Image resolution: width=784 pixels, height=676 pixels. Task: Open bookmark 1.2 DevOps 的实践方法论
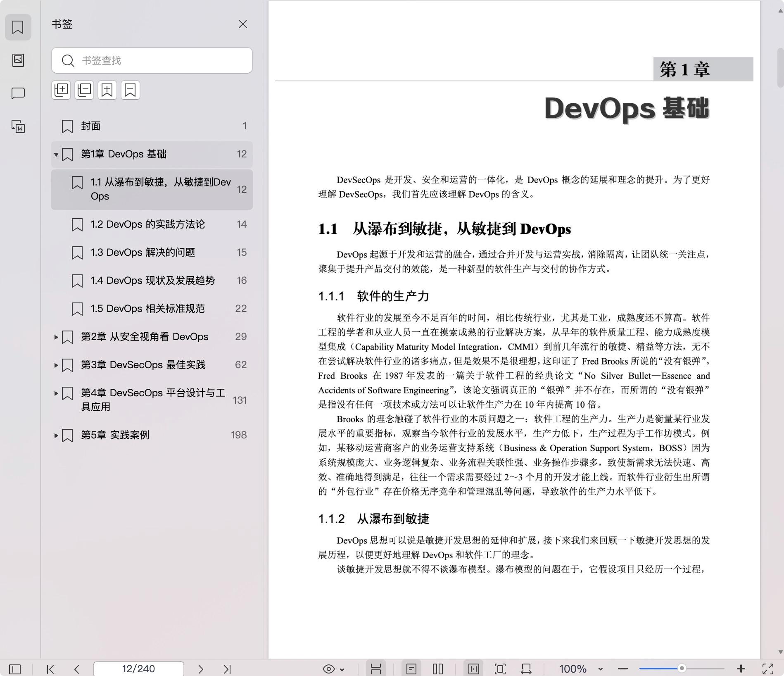coord(152,224)
